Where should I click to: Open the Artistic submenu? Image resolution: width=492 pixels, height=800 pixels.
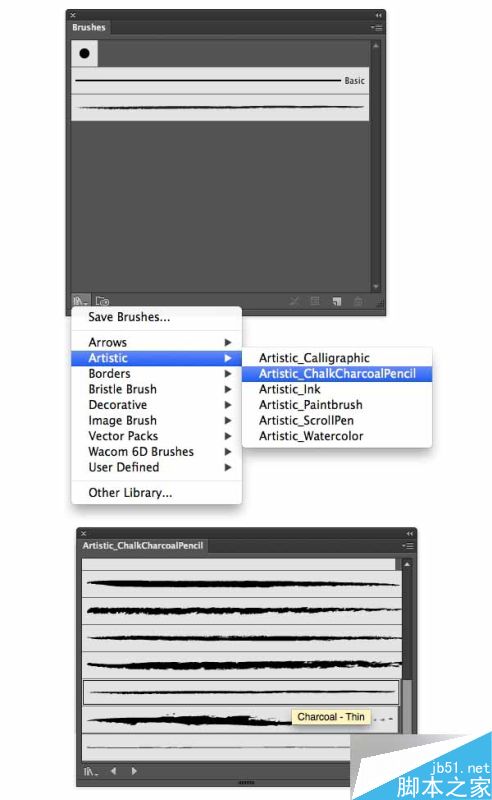tap(157, 358)
